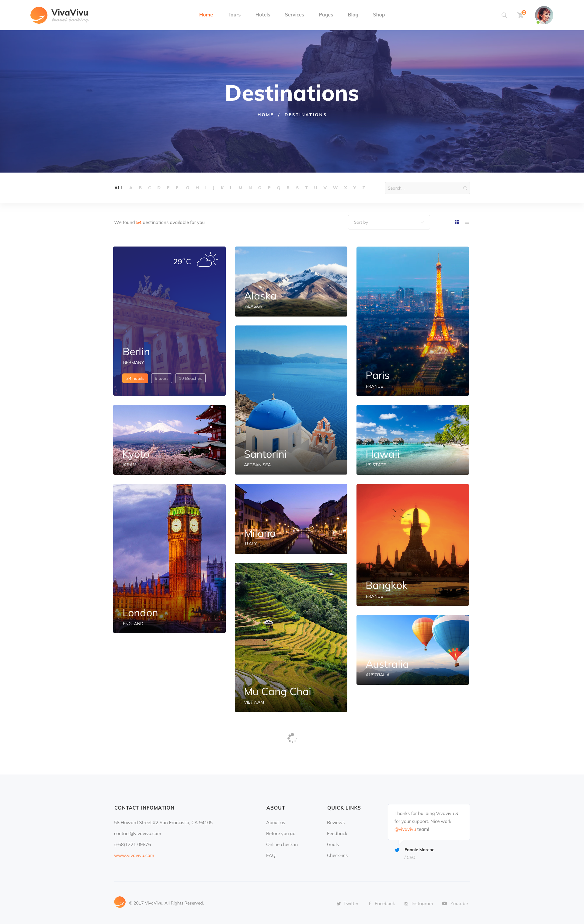Click the search magnifier icon in header
Screen dimensions: 584x924
504,15
